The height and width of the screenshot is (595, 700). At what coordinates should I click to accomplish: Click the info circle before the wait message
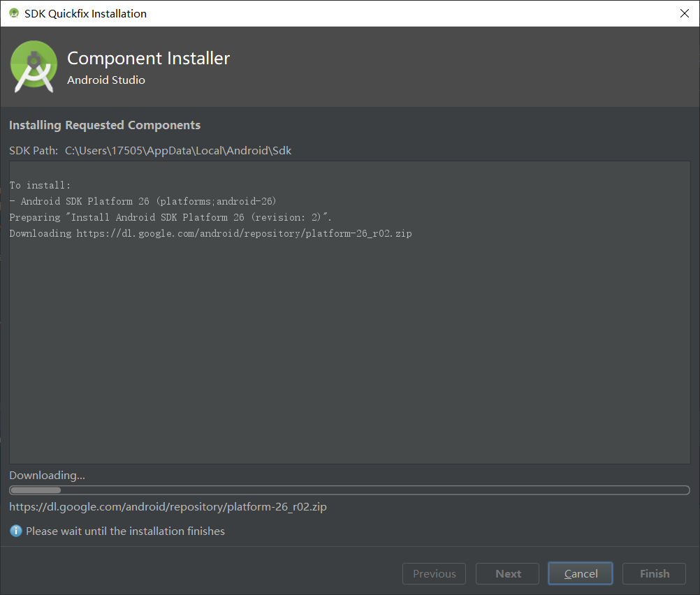[x=15, y=531]
